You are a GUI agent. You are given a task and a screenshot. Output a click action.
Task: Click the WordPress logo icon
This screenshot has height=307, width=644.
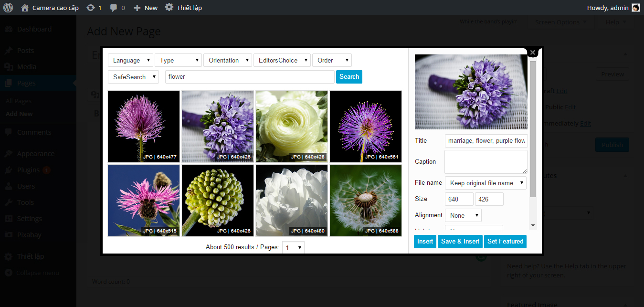(8, 8)
